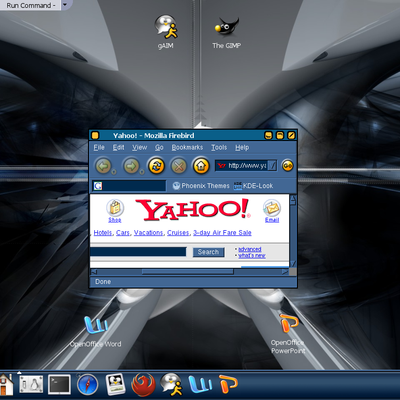
Task: Open the Go menu
Action: (x=159, y=147)
